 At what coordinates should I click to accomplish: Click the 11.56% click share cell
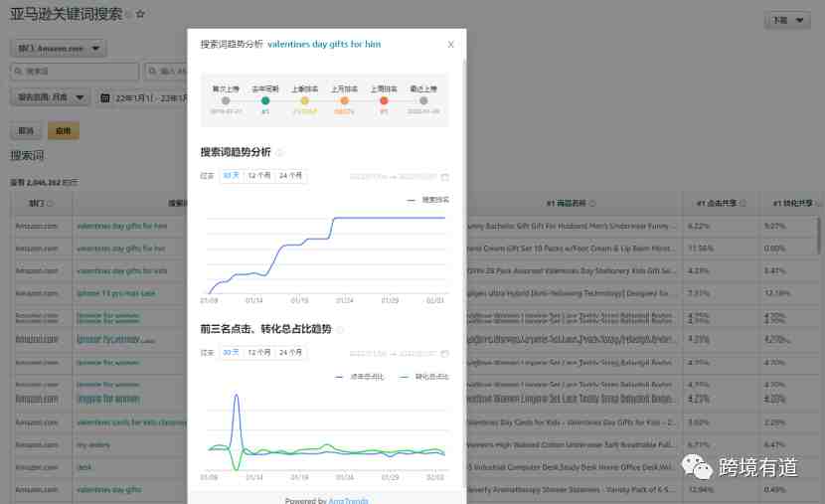pyautogui.click(x=701, y=249)
